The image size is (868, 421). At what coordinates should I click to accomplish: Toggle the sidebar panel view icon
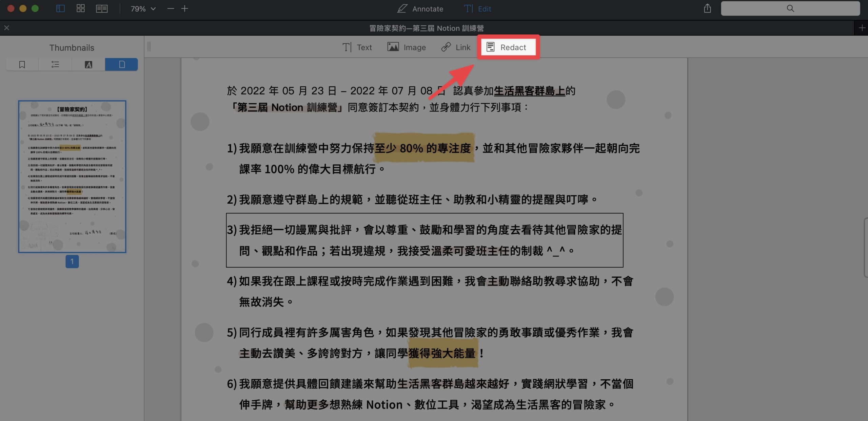[60, 8]
